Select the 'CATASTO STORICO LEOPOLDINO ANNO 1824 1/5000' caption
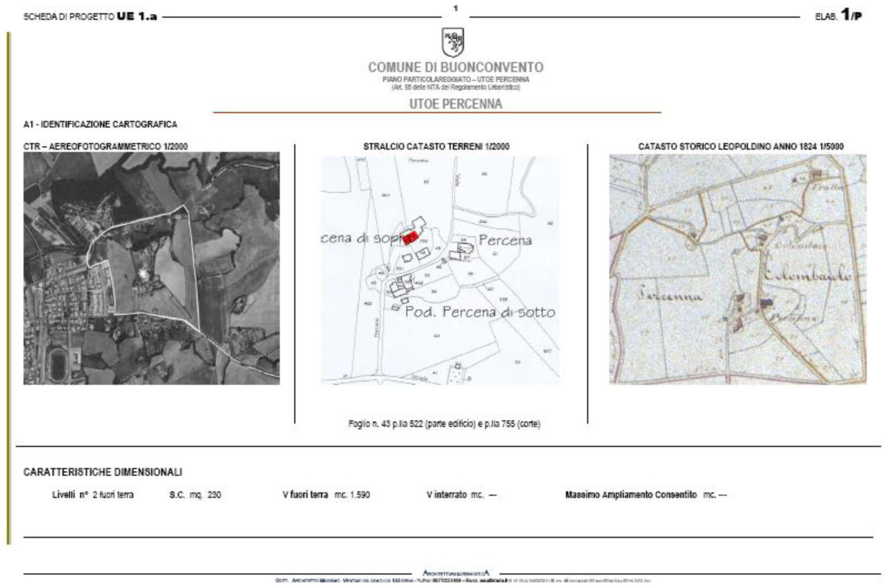Viewport: 884px width, 588px height. 741,146
